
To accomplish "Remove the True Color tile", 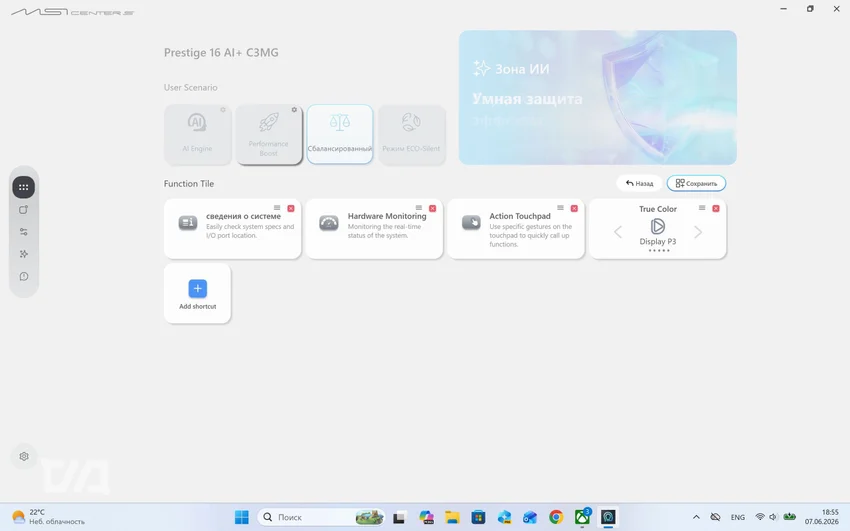I will tap(716, 208).
